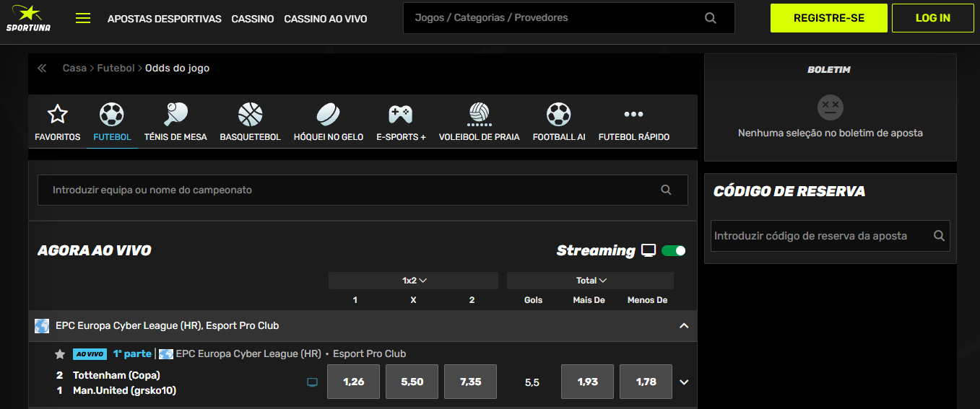Open the Total market dropdown
Viewport: 980px width, 409px height.
(591, 281)
